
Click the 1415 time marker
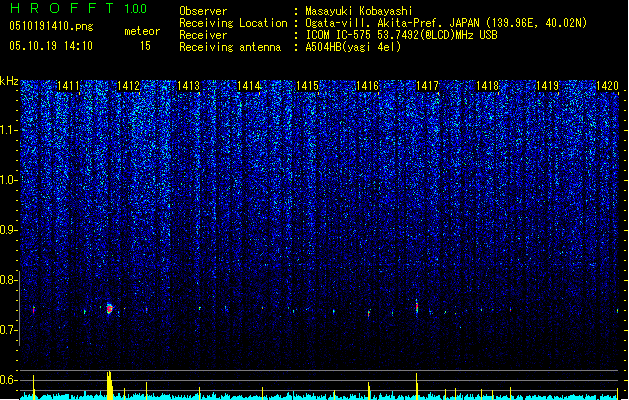point(307,86)
